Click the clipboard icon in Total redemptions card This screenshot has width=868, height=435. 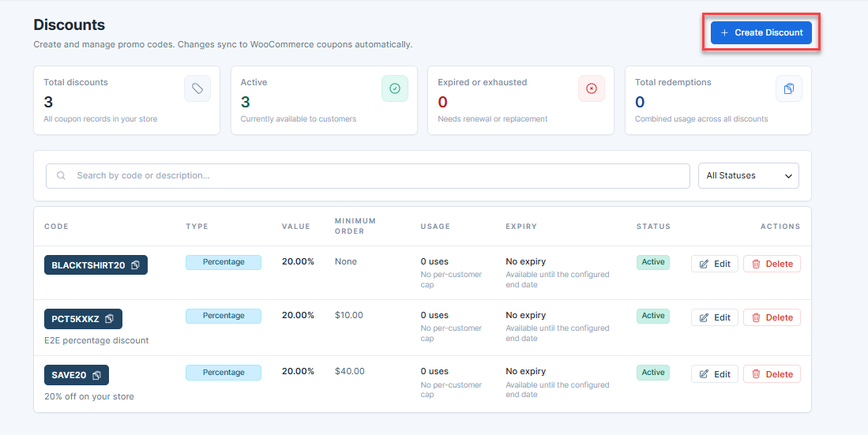pyautogui.click(x=789, y=88)
